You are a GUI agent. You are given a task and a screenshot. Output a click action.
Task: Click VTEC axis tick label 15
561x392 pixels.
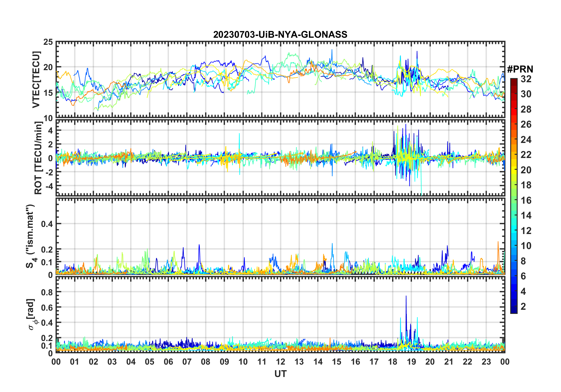(48, 93)
